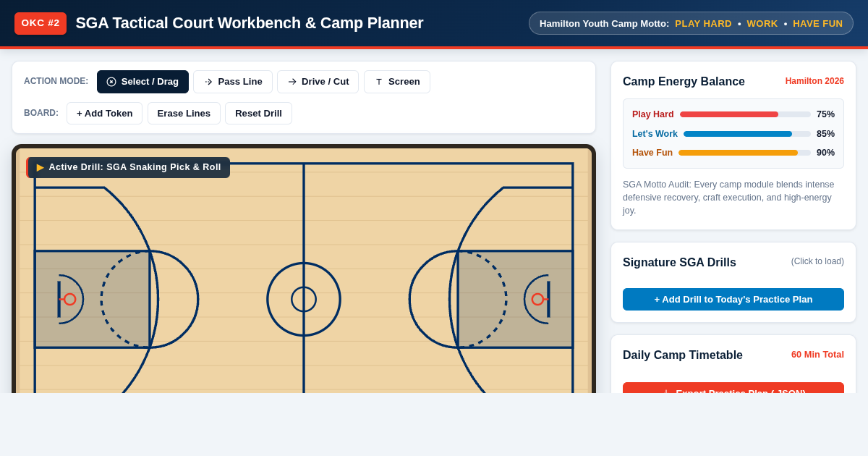Add a new token to board
This screenshot has width=868, height=456.
[x=105, y=113]
